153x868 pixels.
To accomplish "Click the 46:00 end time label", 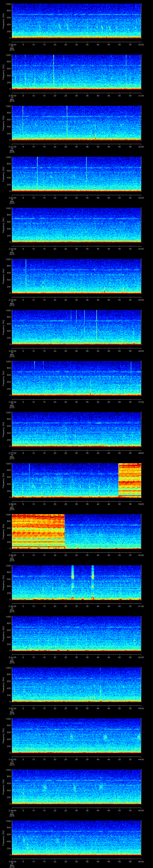I will pos(141,861).
